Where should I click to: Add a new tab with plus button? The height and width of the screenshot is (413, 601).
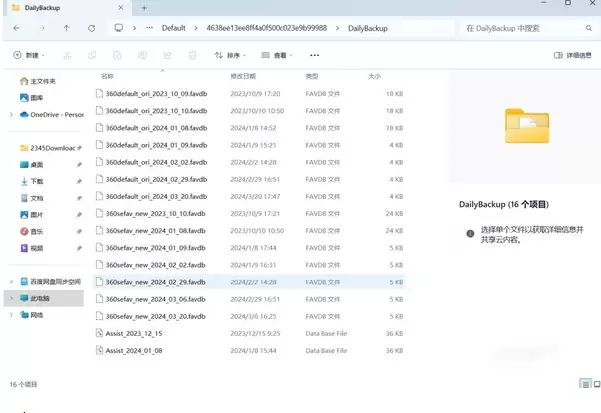pyautogui.click(x=146, y=7)
